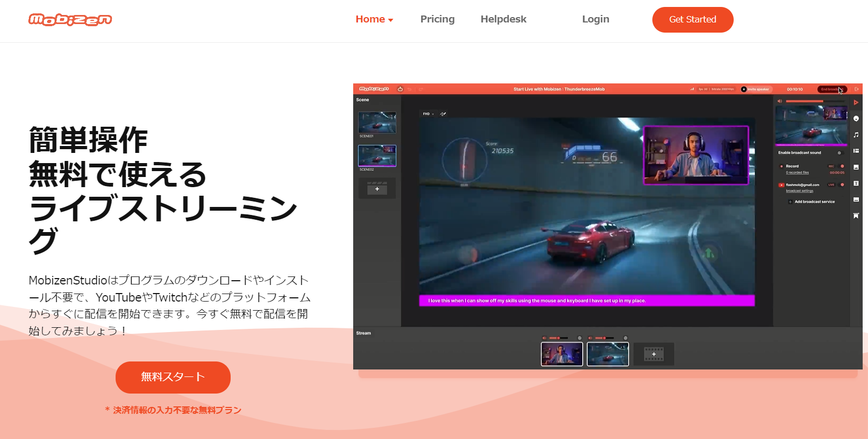Screen dimensions: 868x439
Task: Click the fps and bitrate indicator
Action: [716, 89]
